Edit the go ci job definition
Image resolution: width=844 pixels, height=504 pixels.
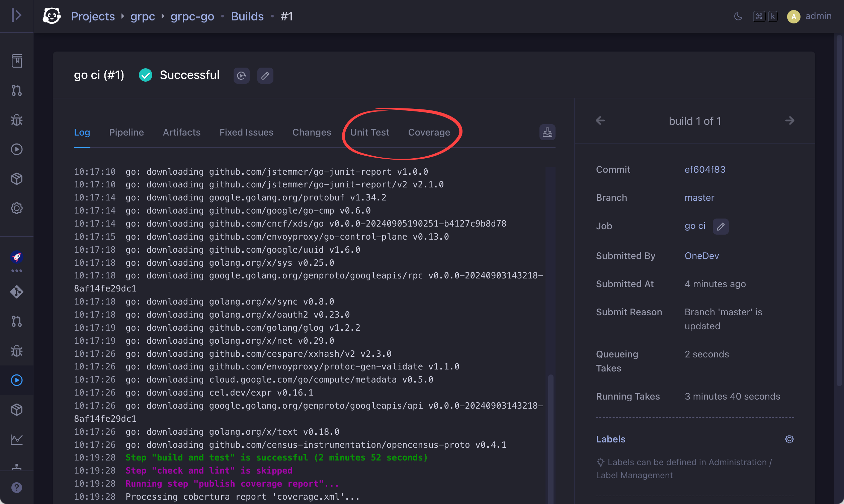point(721,226)
